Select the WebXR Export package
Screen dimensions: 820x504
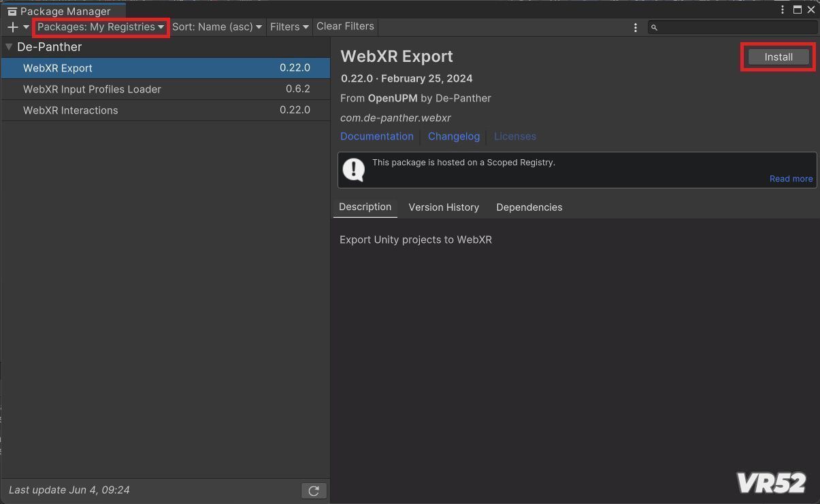165,68
